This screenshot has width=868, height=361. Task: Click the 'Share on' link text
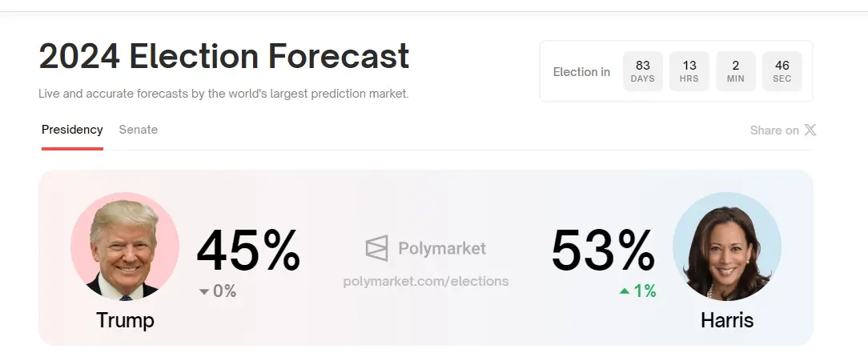click(x=774, y=130)
